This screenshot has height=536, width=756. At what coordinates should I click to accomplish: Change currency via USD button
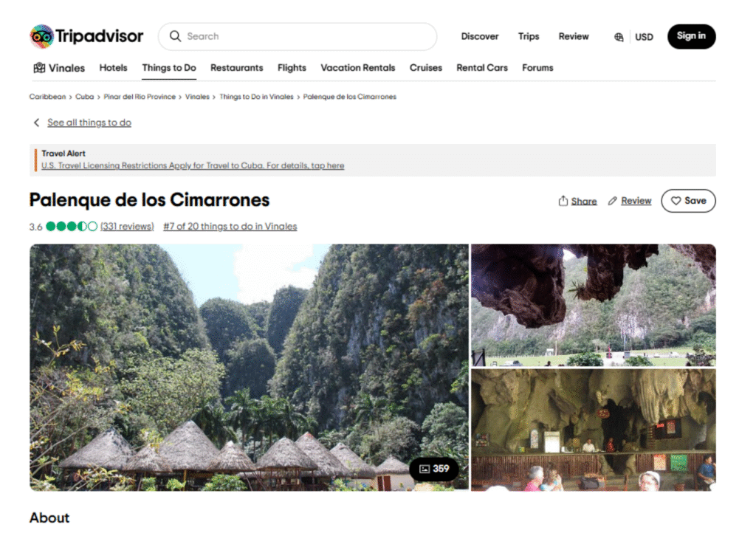(x=644, y=37)
